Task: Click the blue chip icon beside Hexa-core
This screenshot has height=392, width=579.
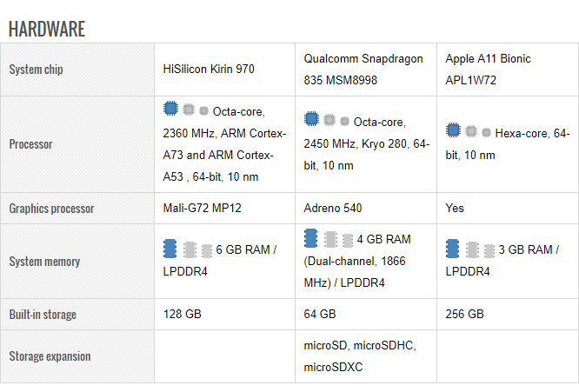Action: pos(453,131)
